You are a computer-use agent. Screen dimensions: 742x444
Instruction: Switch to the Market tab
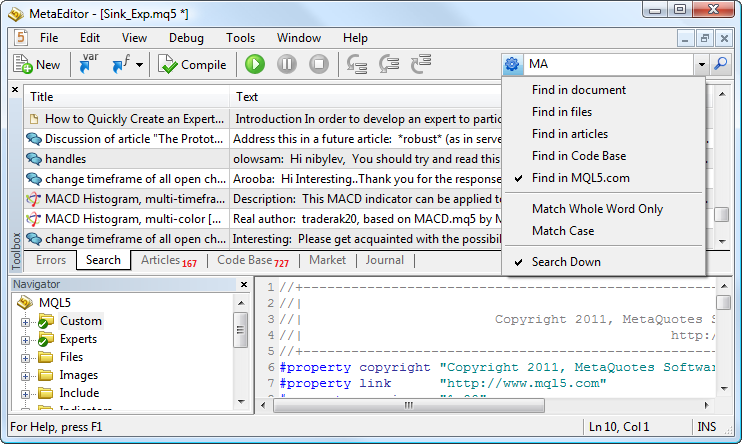(327, 260)
